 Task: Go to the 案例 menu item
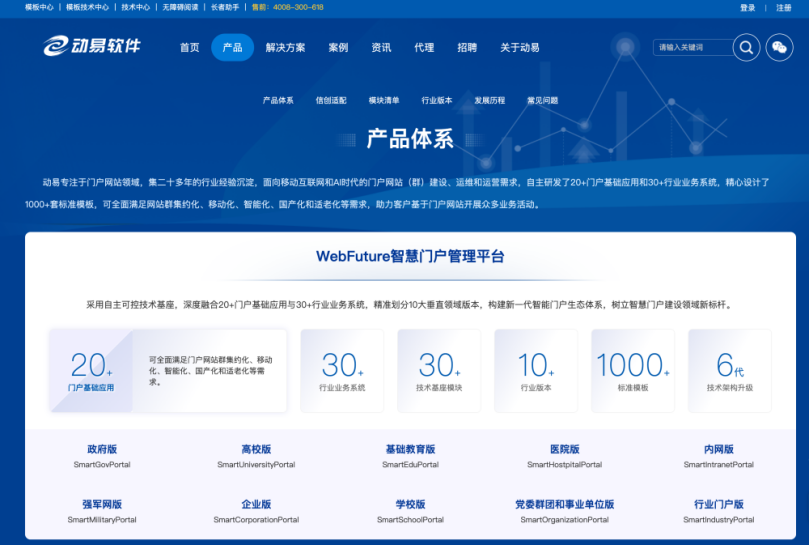point(338,47)
